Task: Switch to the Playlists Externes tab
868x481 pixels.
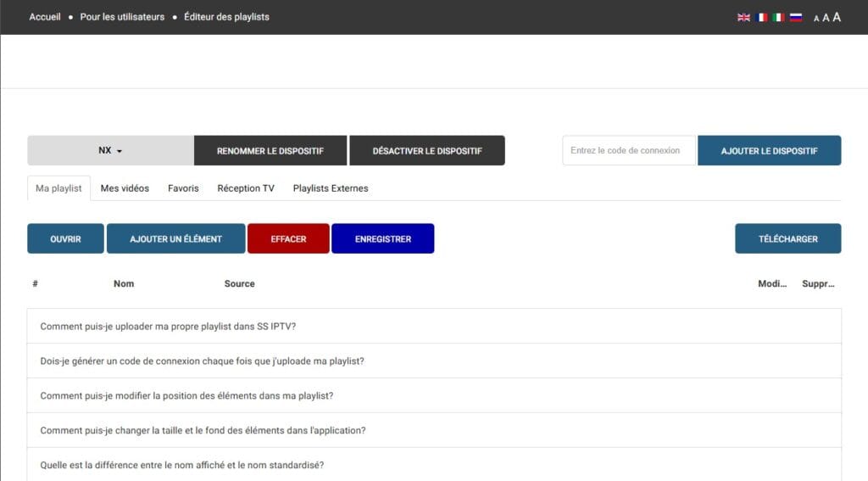Action: (331, 188)
